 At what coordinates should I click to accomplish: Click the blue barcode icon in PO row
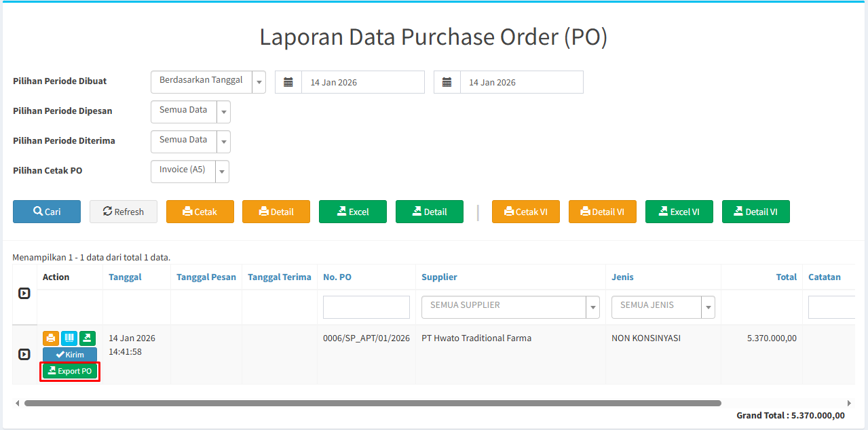click(69, 338)
